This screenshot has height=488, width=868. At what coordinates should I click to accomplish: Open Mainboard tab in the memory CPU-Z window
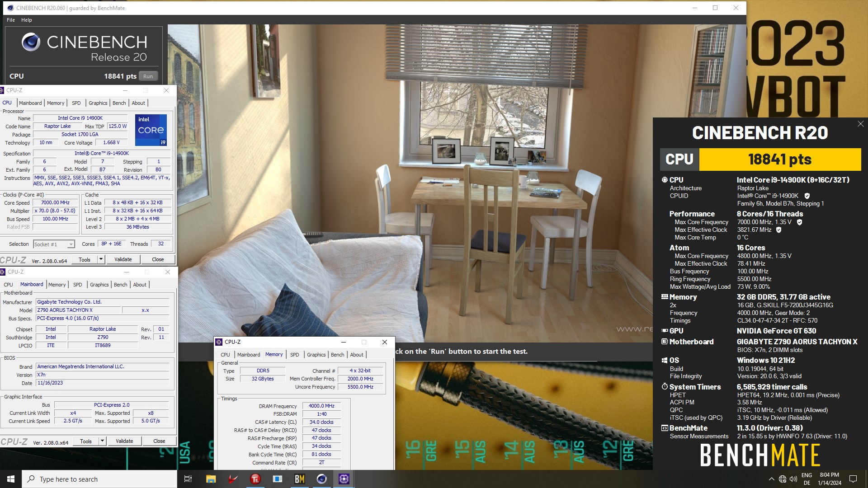(x=249, y=355)
